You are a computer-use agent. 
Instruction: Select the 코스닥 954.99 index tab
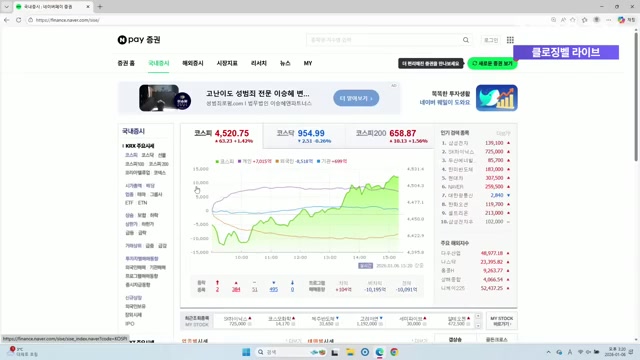pos(304,136)
